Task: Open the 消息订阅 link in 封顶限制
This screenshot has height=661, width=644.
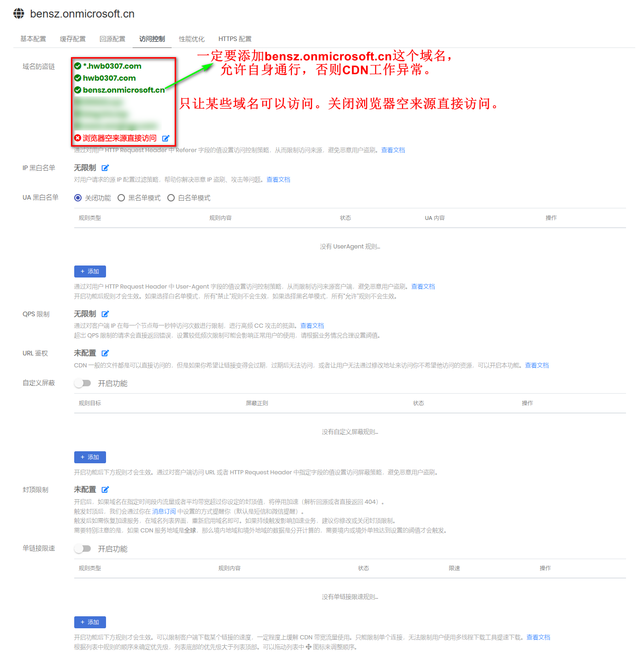Action: (x=164, y=511)
